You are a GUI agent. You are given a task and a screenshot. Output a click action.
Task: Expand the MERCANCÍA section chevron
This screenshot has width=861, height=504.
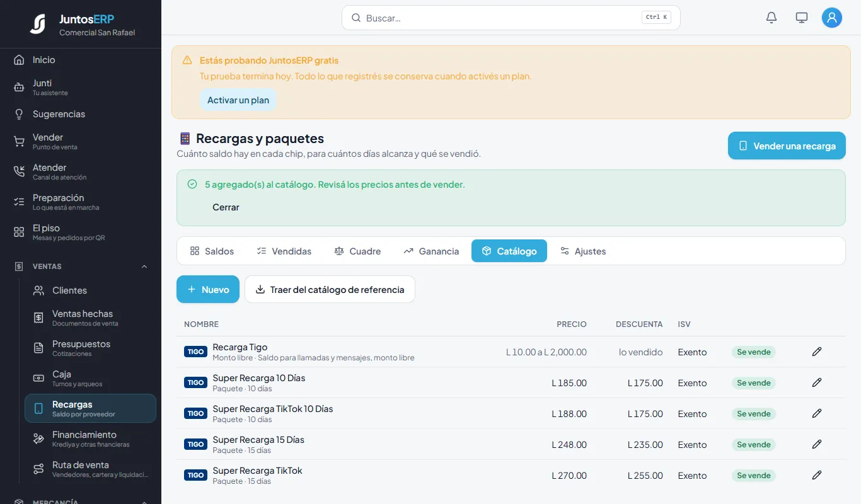click(144, 501)
